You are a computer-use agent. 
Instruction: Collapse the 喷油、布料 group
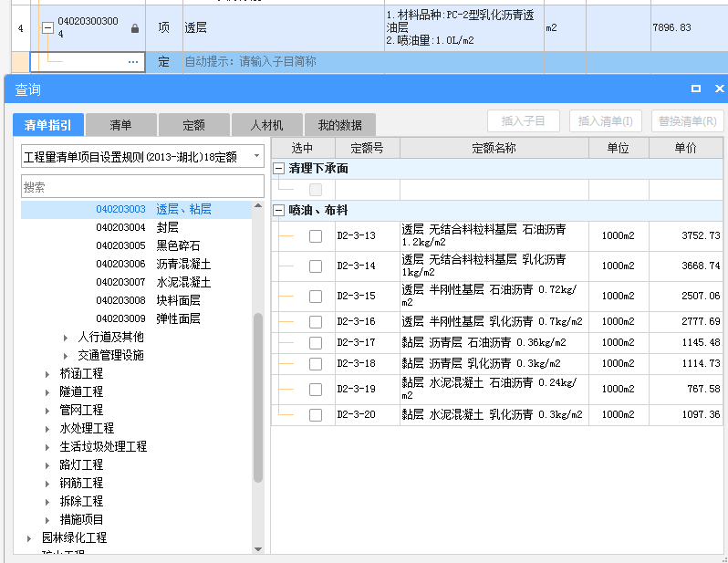click(278, 211)
